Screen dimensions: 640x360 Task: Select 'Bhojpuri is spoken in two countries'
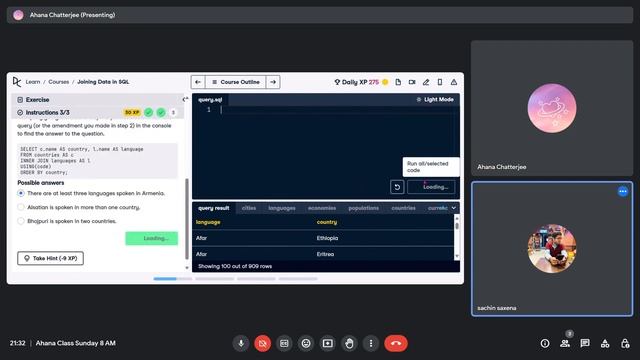click(21, 221)
